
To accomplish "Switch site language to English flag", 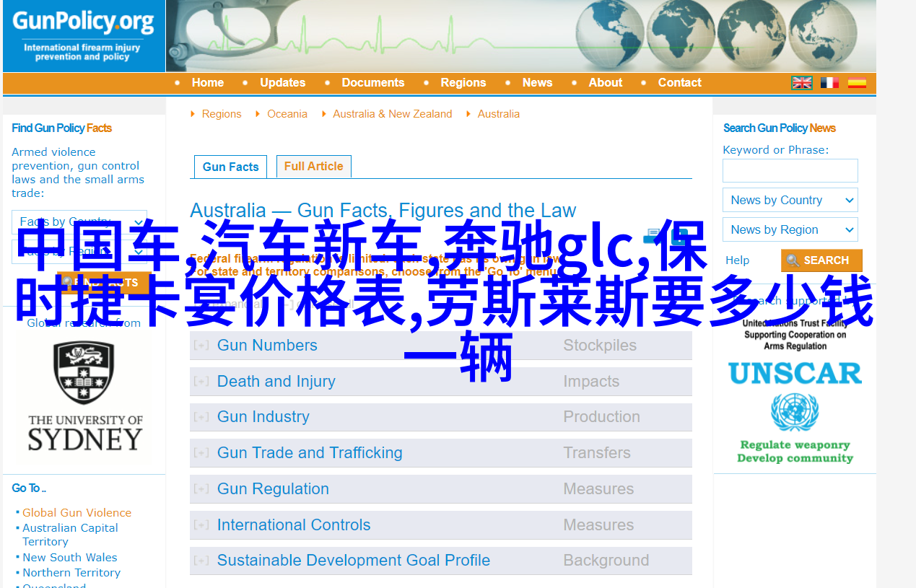I will click(802, 83).
